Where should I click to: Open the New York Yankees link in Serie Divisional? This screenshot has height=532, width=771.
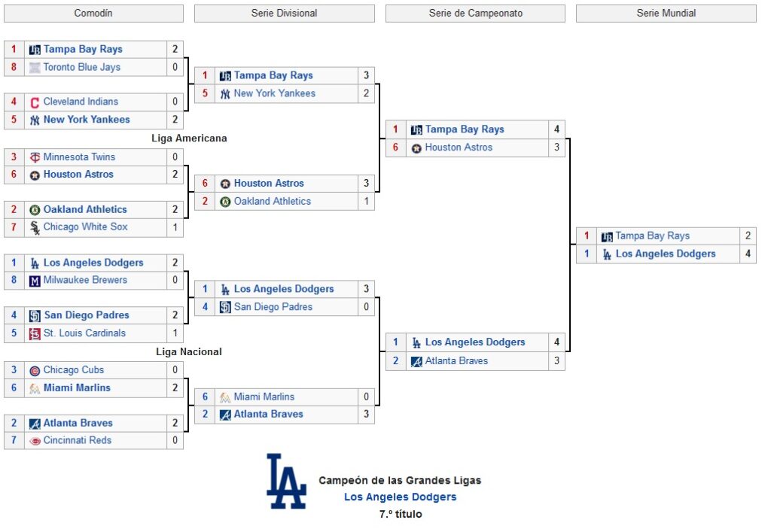(x=274, y=93)
